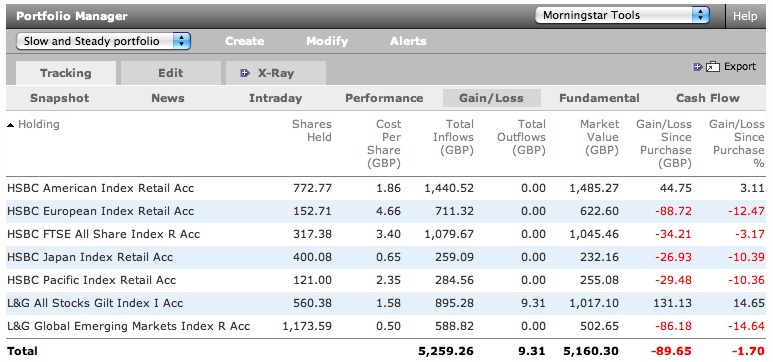Screen dimensions: 773x362
Task: Click total inflows value 1,079.67
Action: (x=449, y=234)
